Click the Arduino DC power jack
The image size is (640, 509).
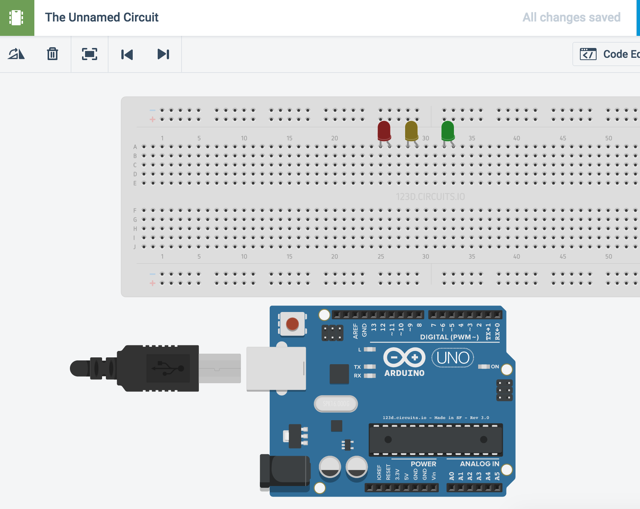[x=285, y=472]
